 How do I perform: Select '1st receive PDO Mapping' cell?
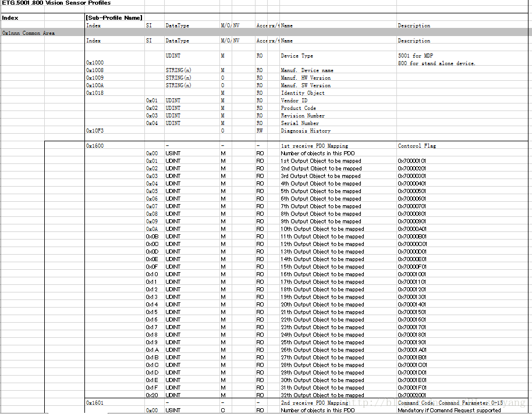pos(314,146)
